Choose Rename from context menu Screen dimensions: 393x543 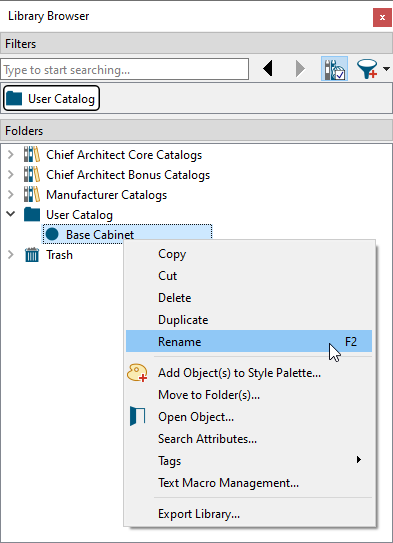pos(249,341)
